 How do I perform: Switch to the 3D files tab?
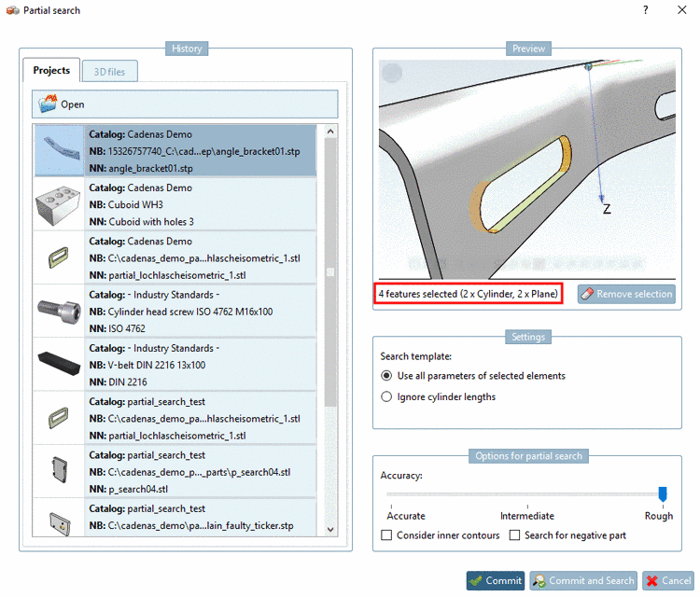pos(109,72)
